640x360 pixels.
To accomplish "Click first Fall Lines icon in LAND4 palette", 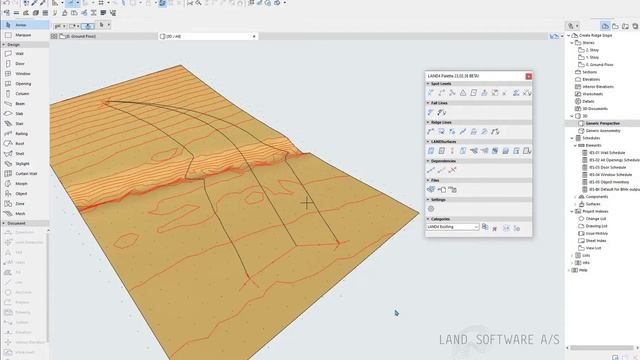I will (431, 112).
